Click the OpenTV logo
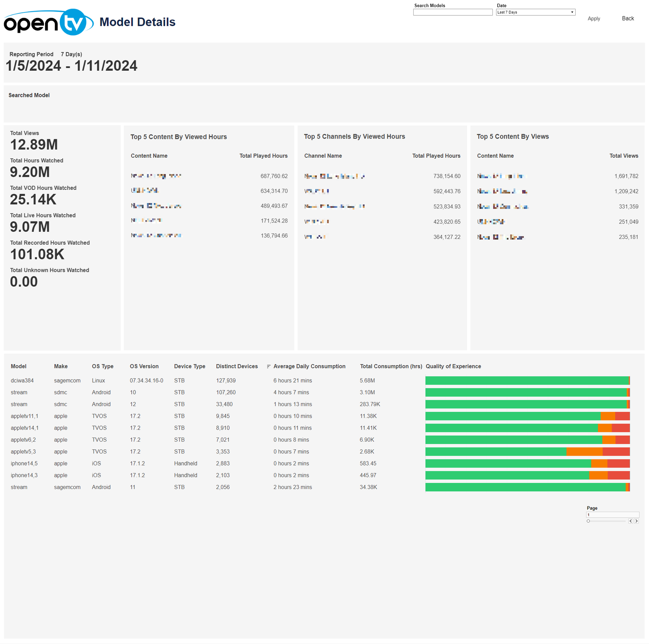649x644 pixels. click(x=48, y=22)
